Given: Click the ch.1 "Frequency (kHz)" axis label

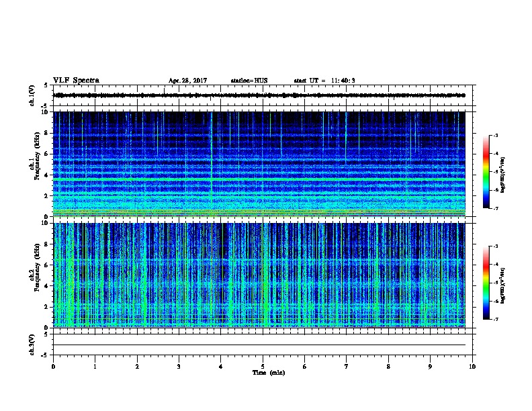Looking at the screenshot, I should (x=38, y=156).
